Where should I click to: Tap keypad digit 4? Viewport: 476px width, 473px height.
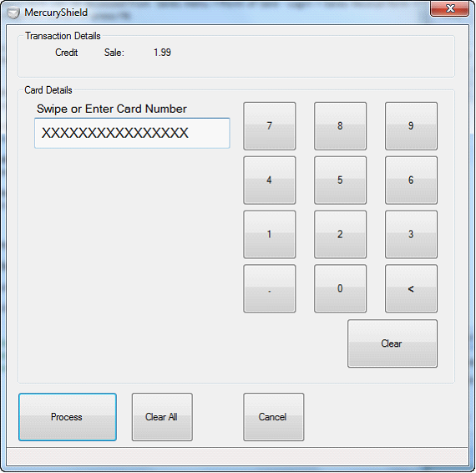click(269, 181)
